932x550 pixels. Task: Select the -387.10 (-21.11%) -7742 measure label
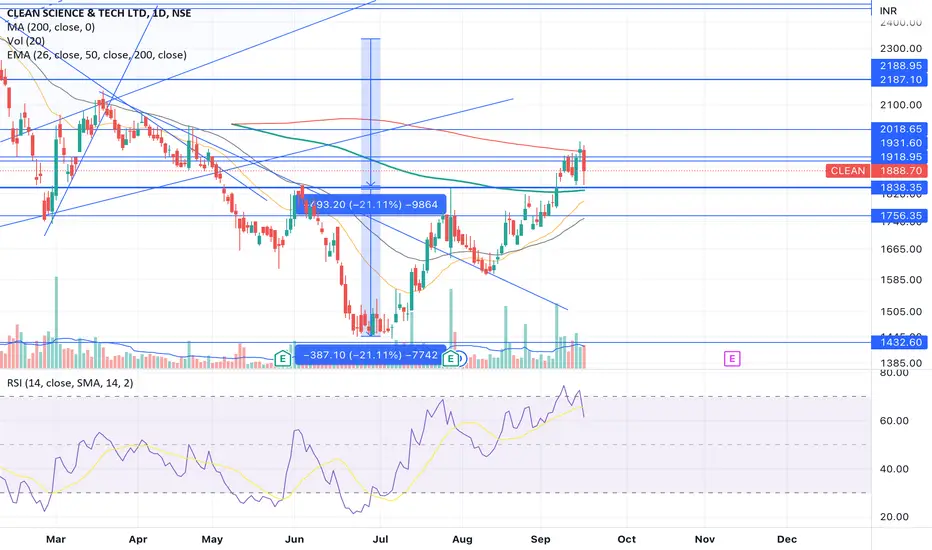click(x=370, y=355)
